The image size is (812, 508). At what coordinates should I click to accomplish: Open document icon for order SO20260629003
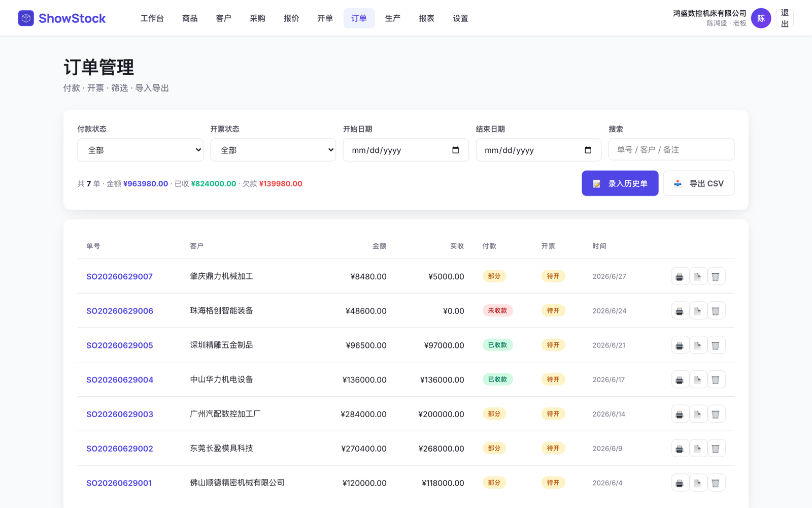pyautogui.click(x=698, y=414)
